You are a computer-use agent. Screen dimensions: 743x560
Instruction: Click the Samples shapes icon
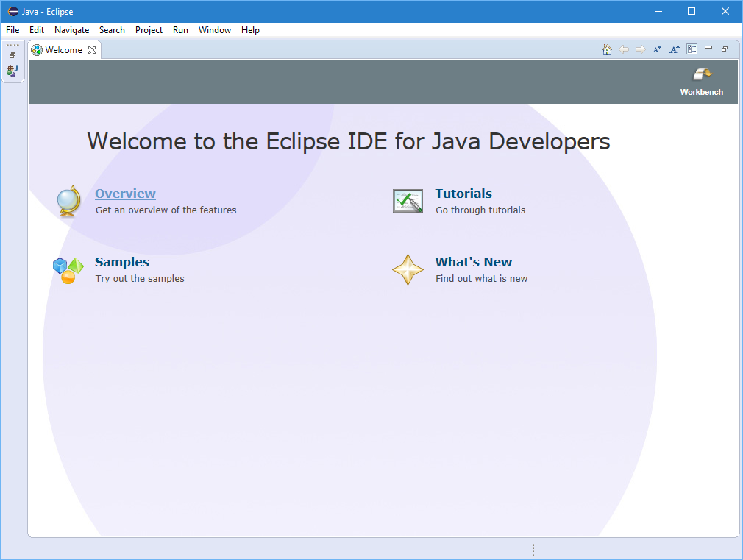click(x=68, y=270)
